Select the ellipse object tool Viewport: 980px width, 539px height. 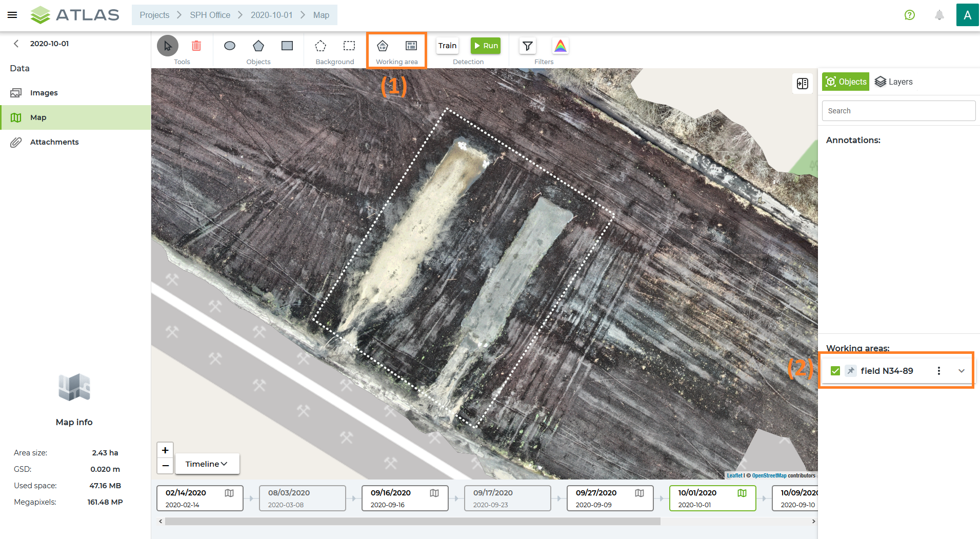pos(230,46)
